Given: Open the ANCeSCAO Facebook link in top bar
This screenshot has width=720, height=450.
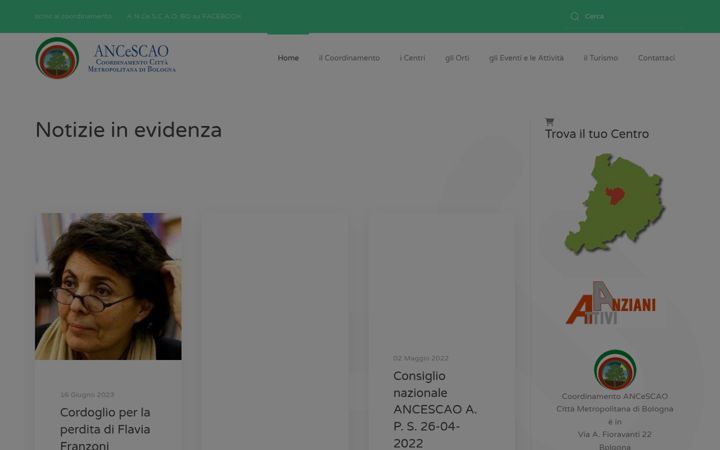Looking at the screenshot, I should point(184,16).
